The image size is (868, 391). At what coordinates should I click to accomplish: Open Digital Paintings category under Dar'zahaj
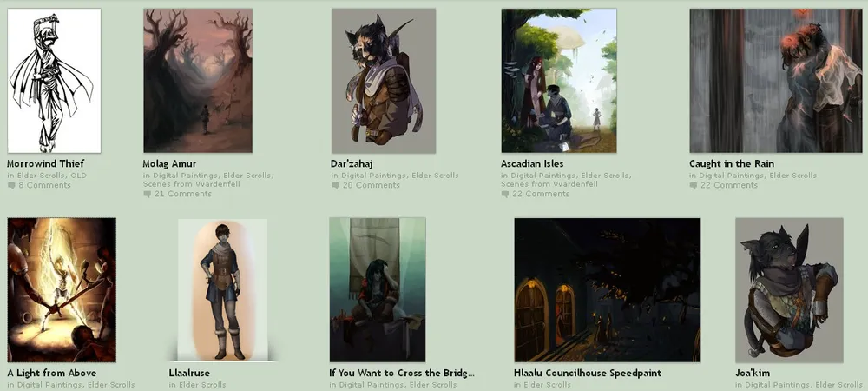(x=373, y=176)
